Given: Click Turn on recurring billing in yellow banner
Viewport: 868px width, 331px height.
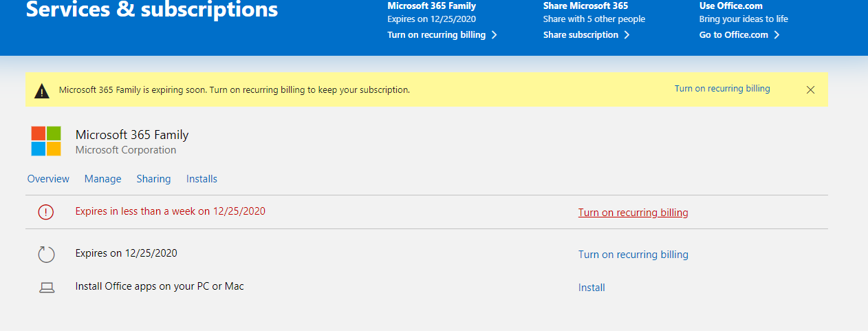Looking at the screenshot, I should coord(722,89).
